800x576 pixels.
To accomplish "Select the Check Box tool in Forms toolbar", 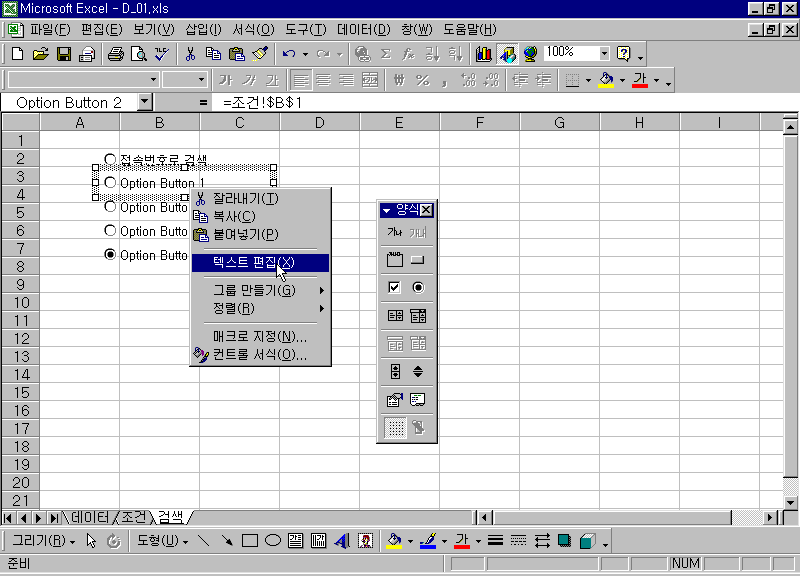I will click(x=394, y=288).
